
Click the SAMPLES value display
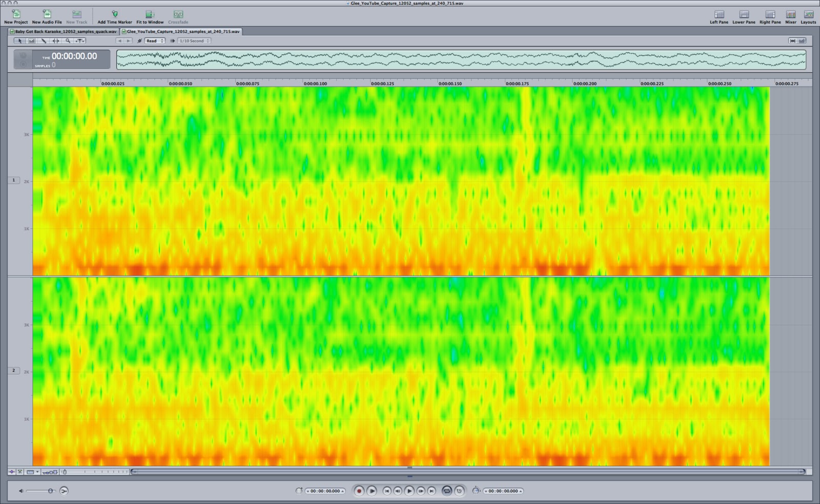53,65
